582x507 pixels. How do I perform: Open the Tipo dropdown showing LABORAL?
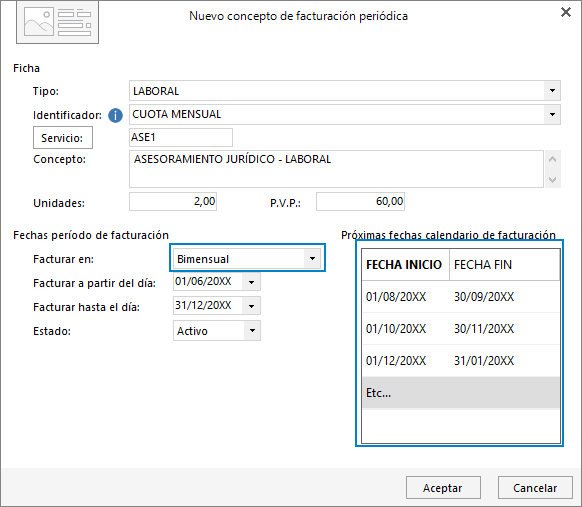coord(552,91)
